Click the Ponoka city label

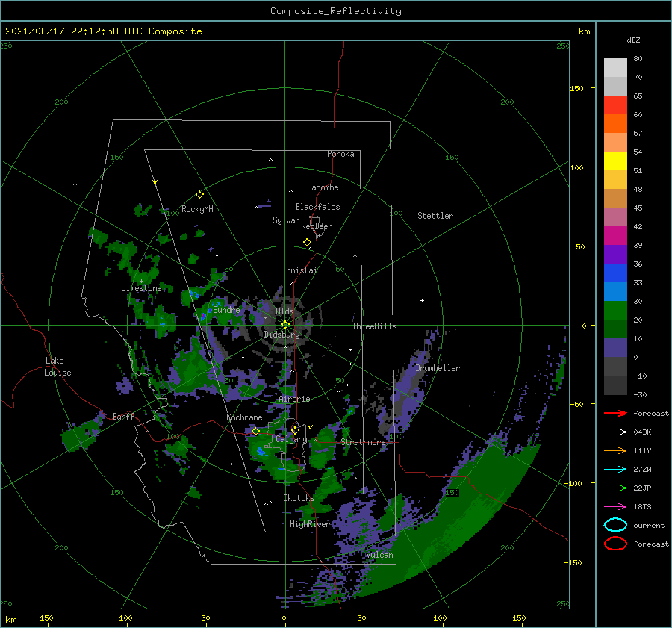coord(340,154)
